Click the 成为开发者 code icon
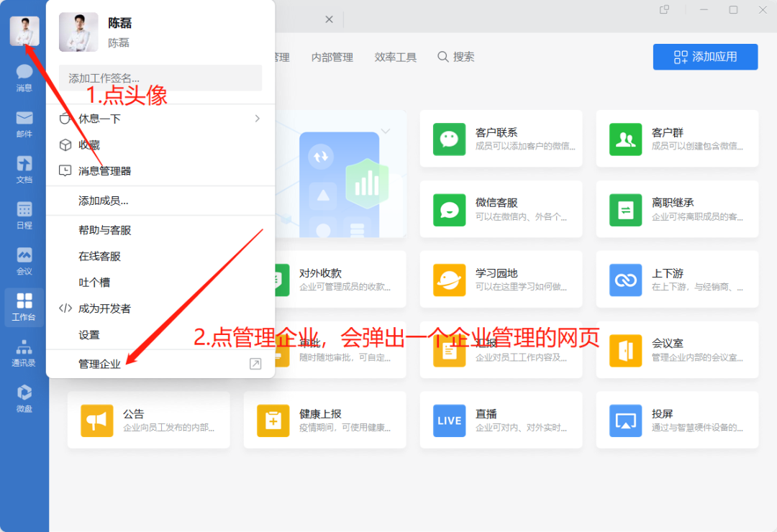The width and height of the screenshot is (777, 532). tap(65, 308)
